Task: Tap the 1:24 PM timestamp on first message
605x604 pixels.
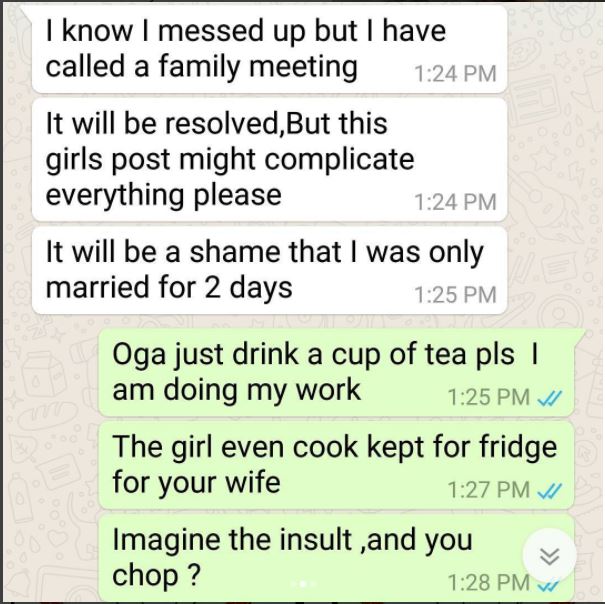Action: [455, 74]
